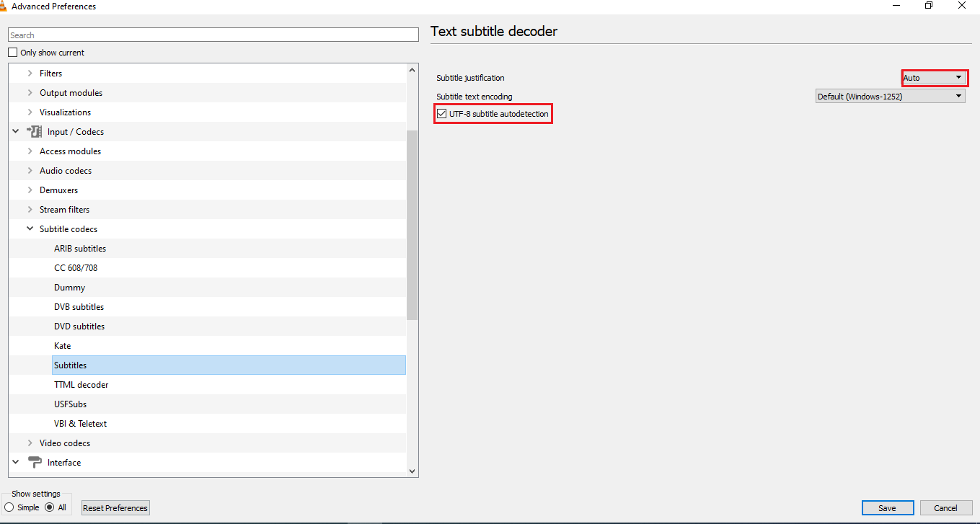Enable Only show current checkbox
Screen dimensions: 980x524
coord(12,53)
